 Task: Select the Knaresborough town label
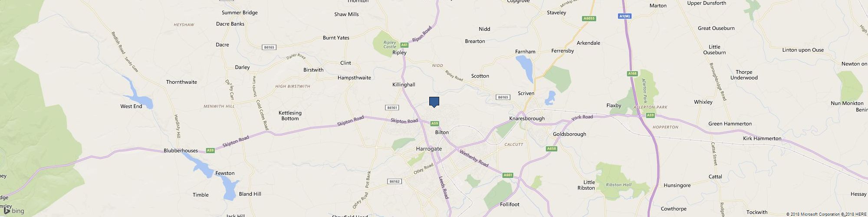coord(527,118)
